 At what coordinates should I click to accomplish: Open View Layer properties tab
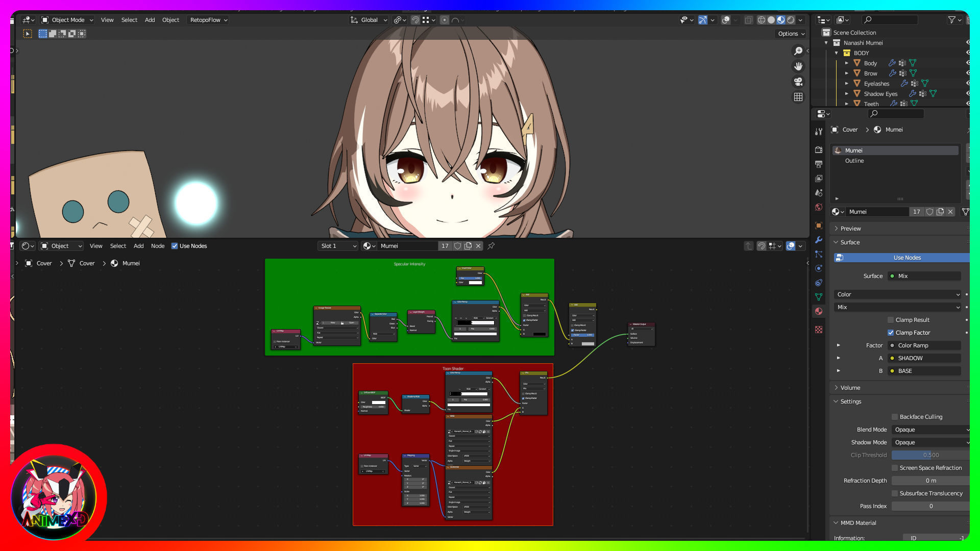point(819,178)
